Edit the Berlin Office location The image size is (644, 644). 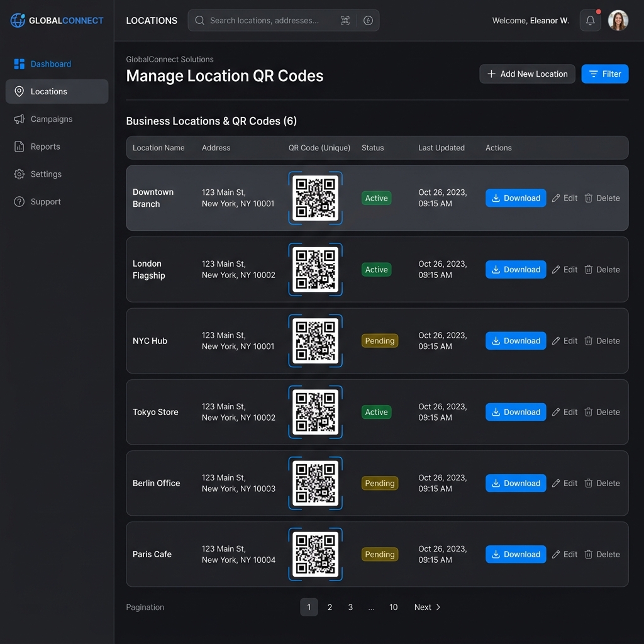tap(565, 484)
